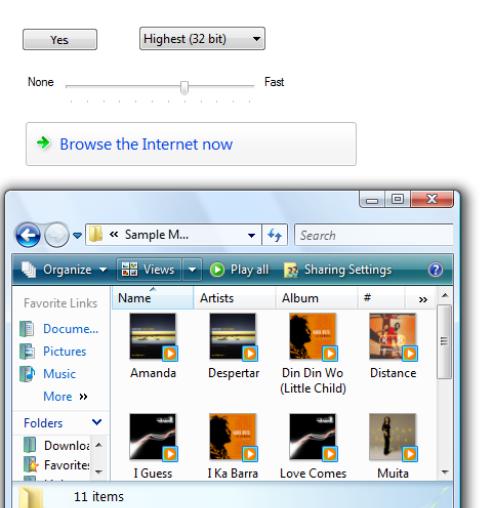Sort by the Album column header

[x=316, y=298]
